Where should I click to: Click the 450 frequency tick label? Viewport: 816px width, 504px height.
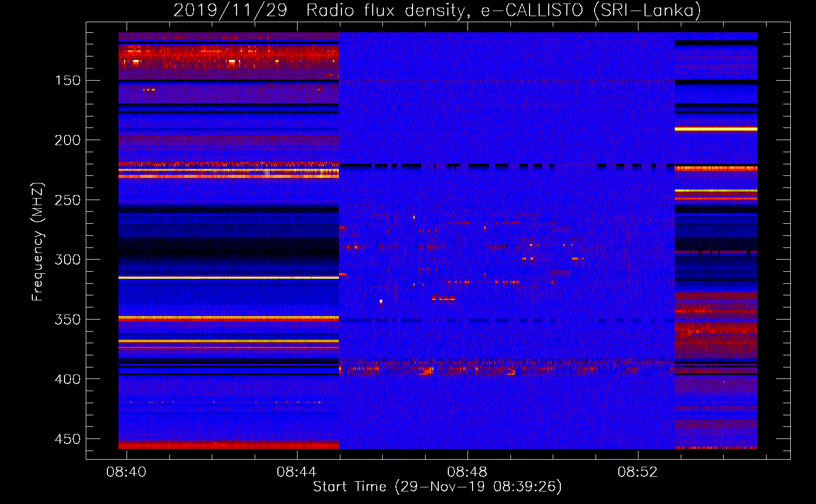click(68, 439)
